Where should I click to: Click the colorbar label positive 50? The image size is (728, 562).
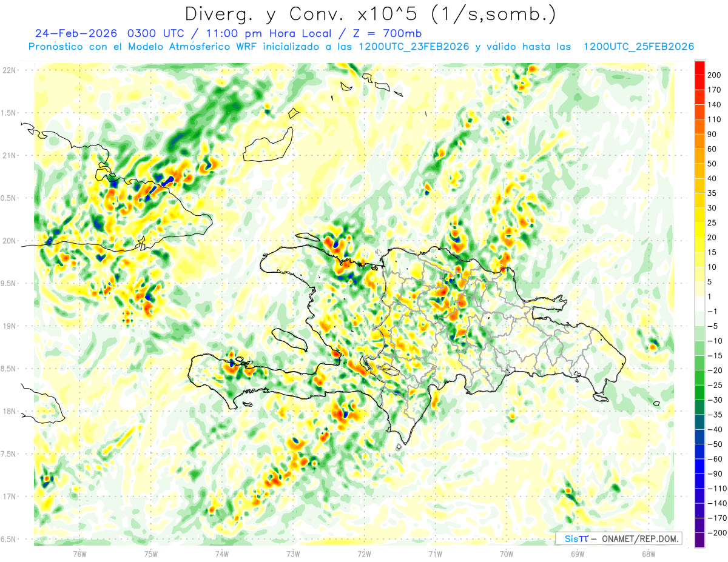713,164
